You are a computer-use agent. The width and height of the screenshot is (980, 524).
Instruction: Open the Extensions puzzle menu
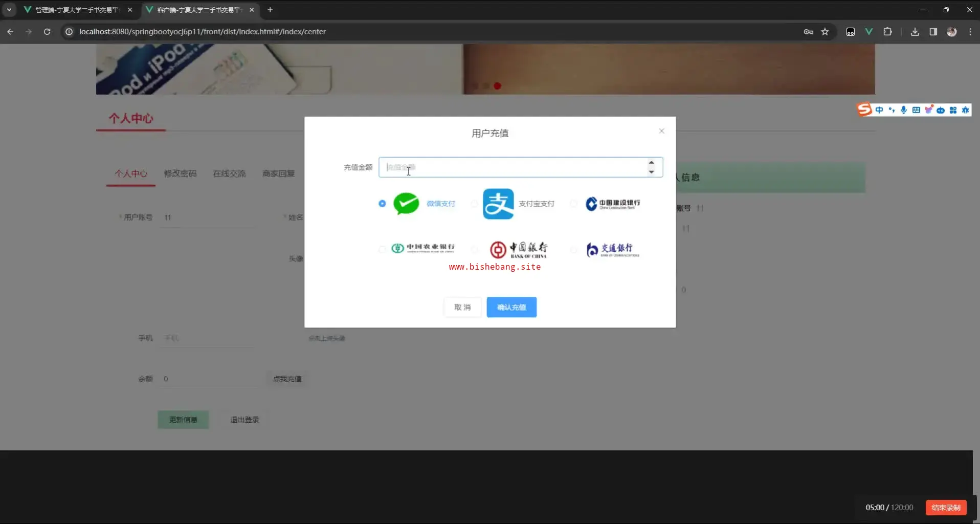coord(887,32)
